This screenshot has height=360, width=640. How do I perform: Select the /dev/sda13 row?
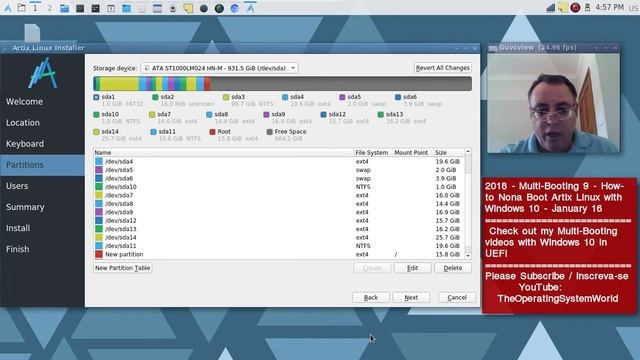(x=278, y=229)
